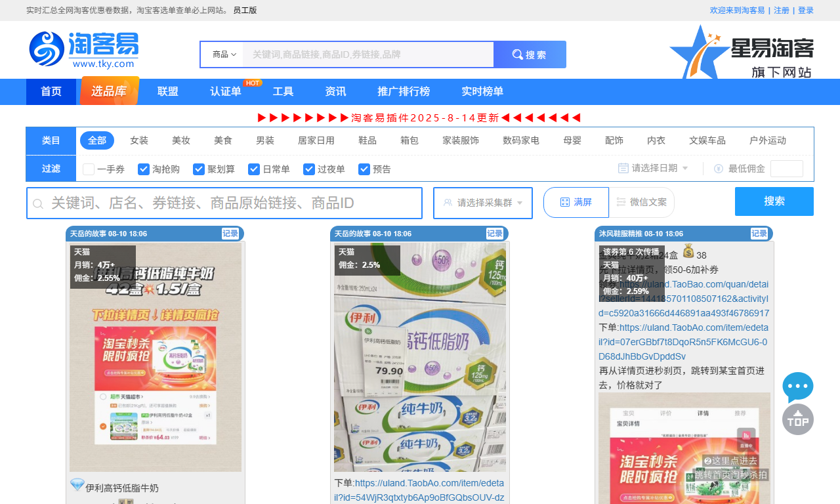Click the 注册 link
The image size is (840, 504).
(782, 10)
